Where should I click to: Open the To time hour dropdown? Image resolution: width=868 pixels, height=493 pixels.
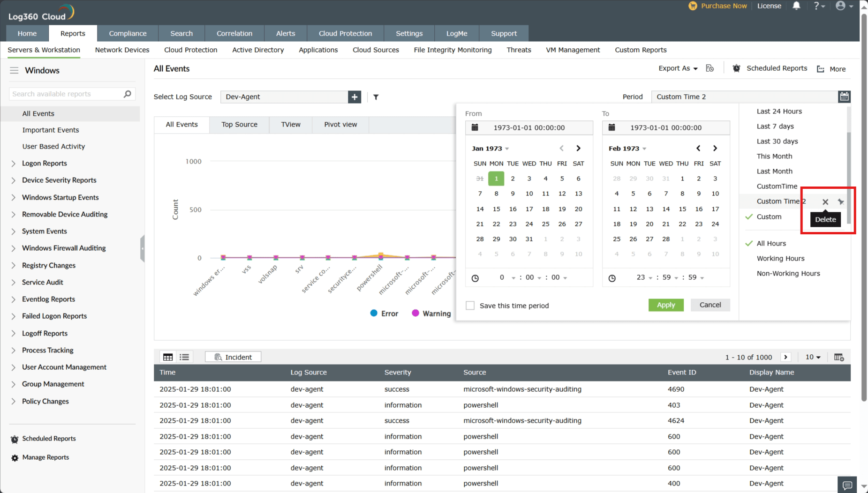pyautogui.click(x=644, y=277)
